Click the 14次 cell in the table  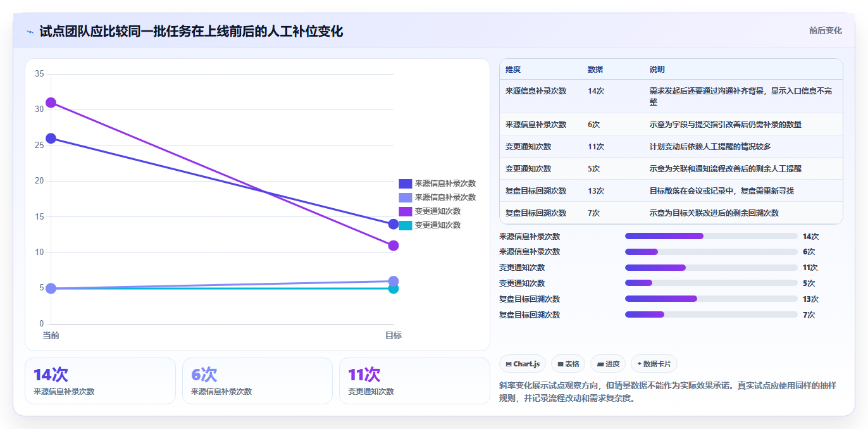click(596, 91)
